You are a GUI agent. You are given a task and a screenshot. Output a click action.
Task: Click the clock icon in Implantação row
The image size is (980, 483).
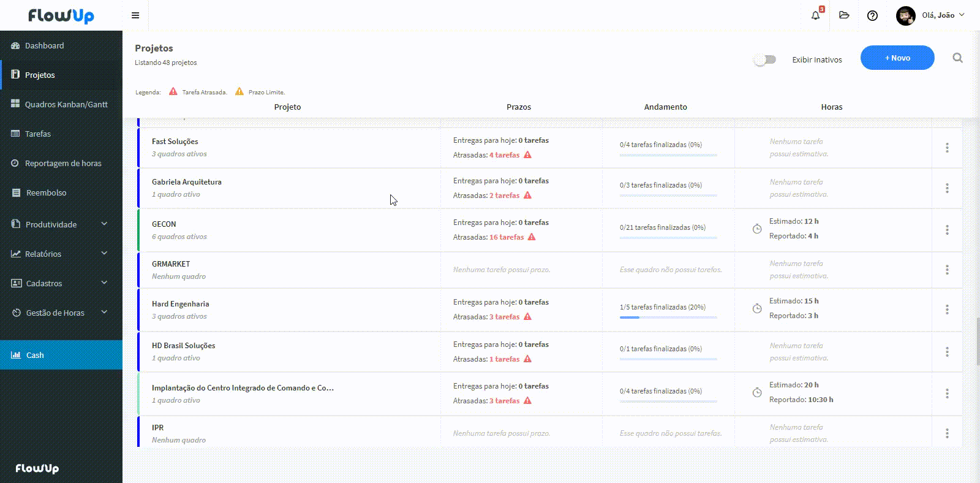[757, 392]
